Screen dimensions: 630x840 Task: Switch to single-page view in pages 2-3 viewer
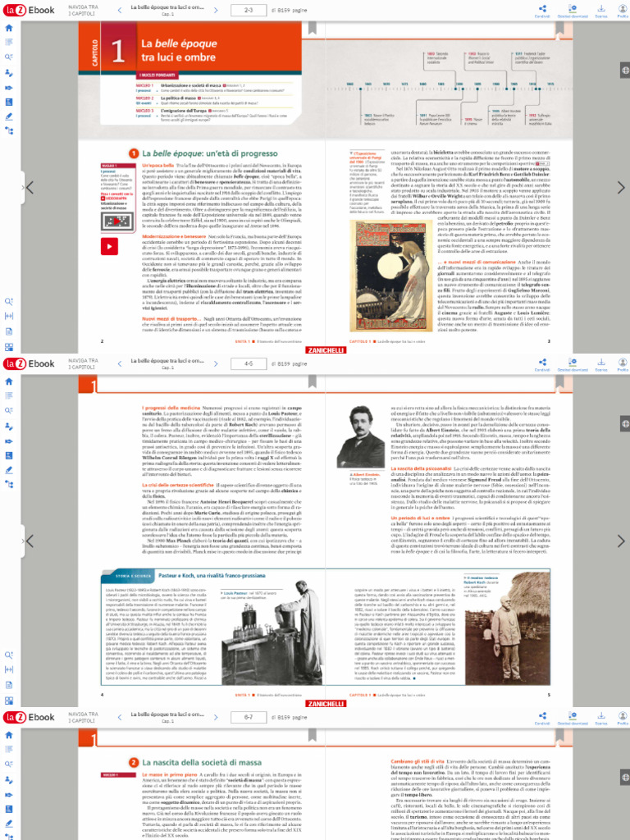tap(8, 331)
